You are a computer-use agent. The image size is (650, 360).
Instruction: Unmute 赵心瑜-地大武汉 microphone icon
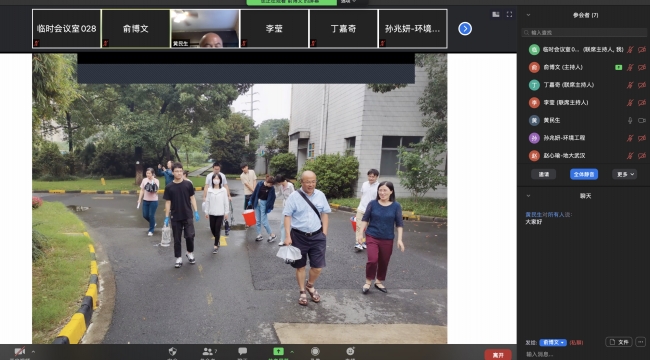coord(630,156)
